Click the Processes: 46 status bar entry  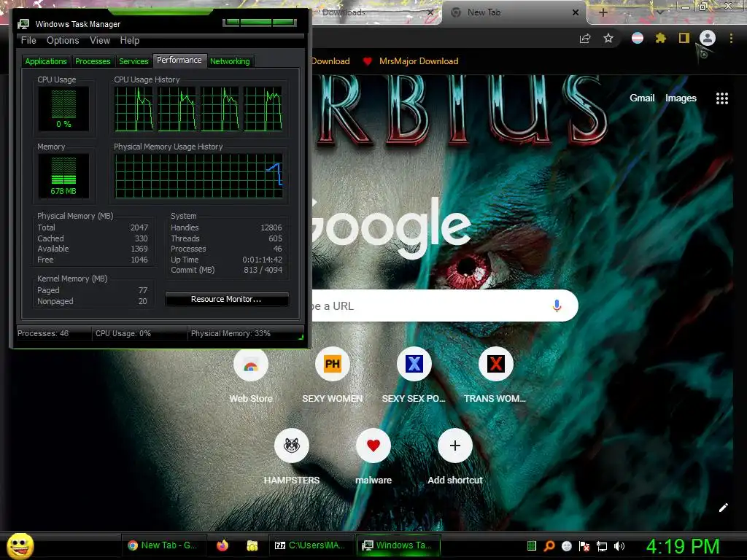pyautogui.click(x=43, y=333)
